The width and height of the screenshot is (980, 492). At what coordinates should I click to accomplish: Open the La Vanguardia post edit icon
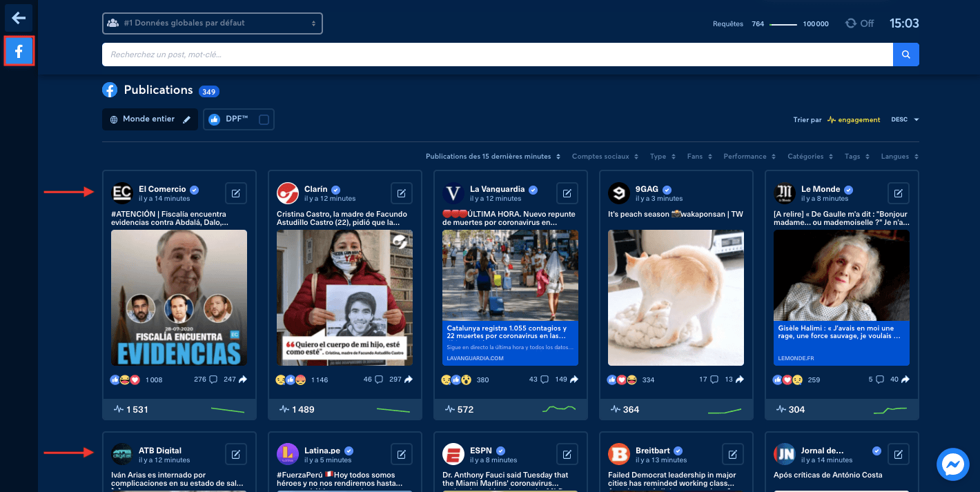click(x=567, y=193)
